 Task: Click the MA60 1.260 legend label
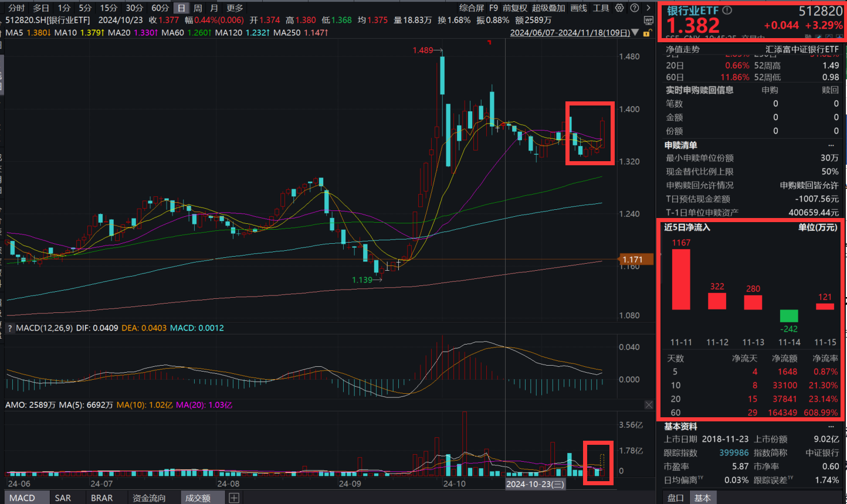point(187,33)
